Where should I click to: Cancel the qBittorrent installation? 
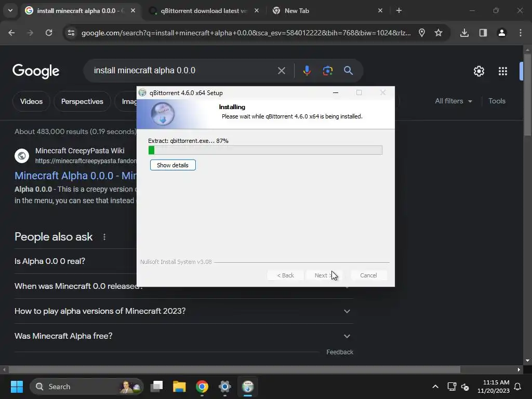(368, 275)
